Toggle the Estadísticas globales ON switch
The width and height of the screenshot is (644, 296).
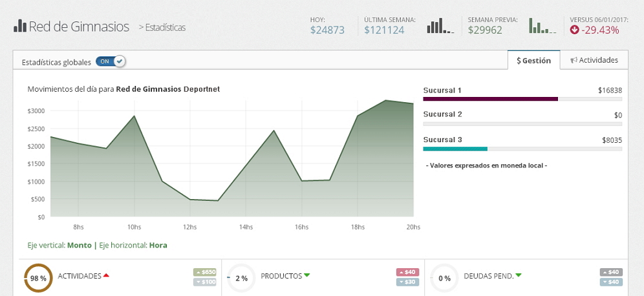tap(110, 61)
